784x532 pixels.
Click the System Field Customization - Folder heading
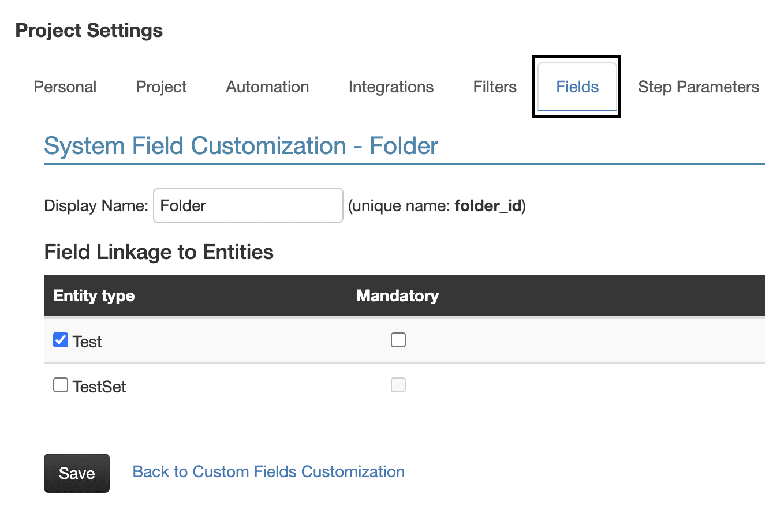point(241,146)
